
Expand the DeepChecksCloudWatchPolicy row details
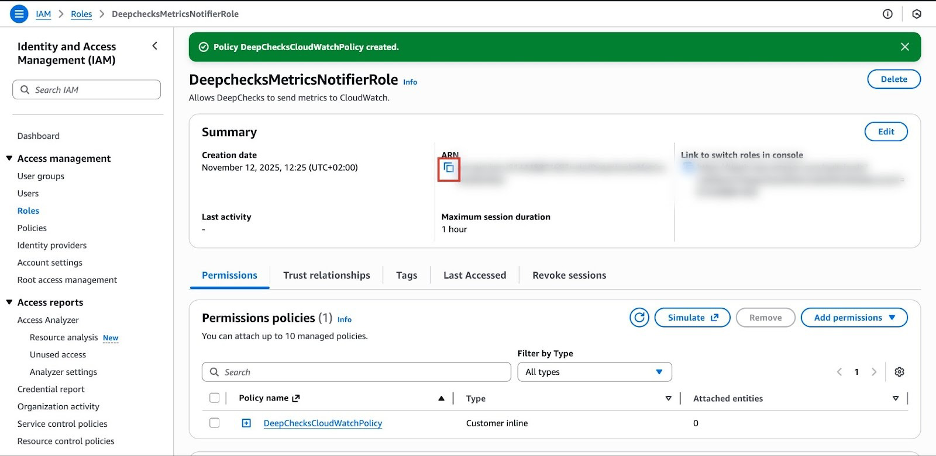(246, 423)
